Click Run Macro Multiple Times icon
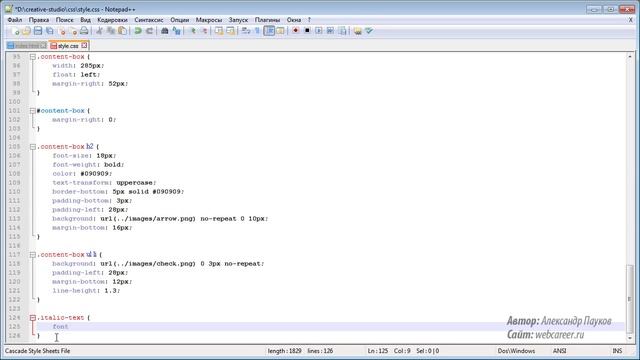Screen dimensions: 640x360 (x=330, y=31)
